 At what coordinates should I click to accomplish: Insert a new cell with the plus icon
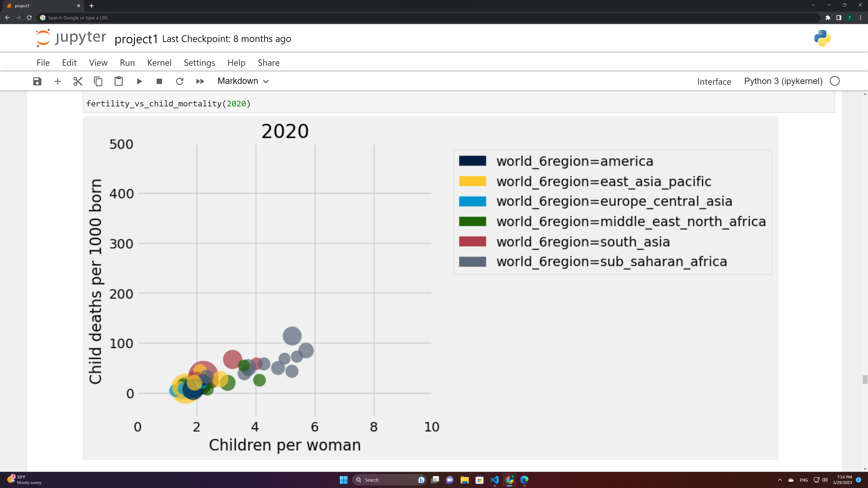tap(58, 81)
